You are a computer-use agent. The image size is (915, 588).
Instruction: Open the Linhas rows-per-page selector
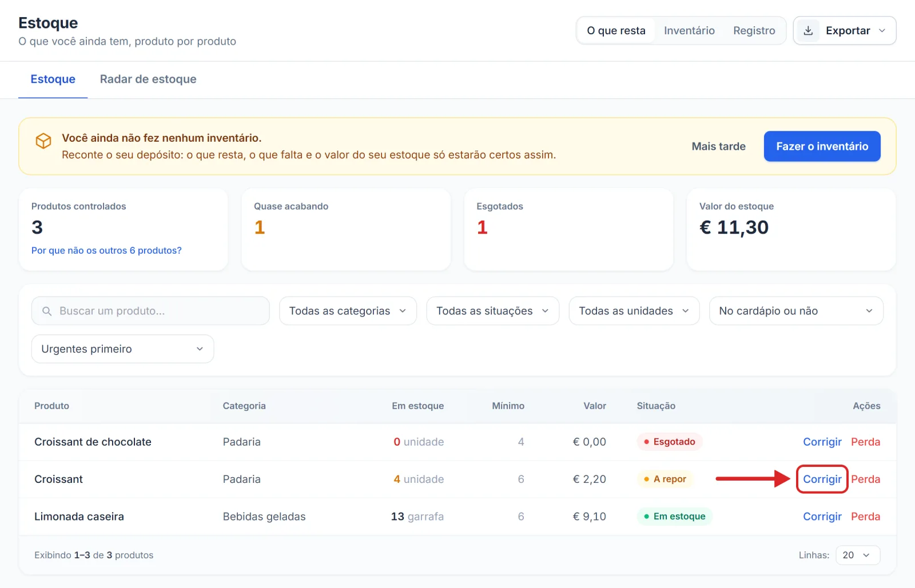(x=858, y=555)
